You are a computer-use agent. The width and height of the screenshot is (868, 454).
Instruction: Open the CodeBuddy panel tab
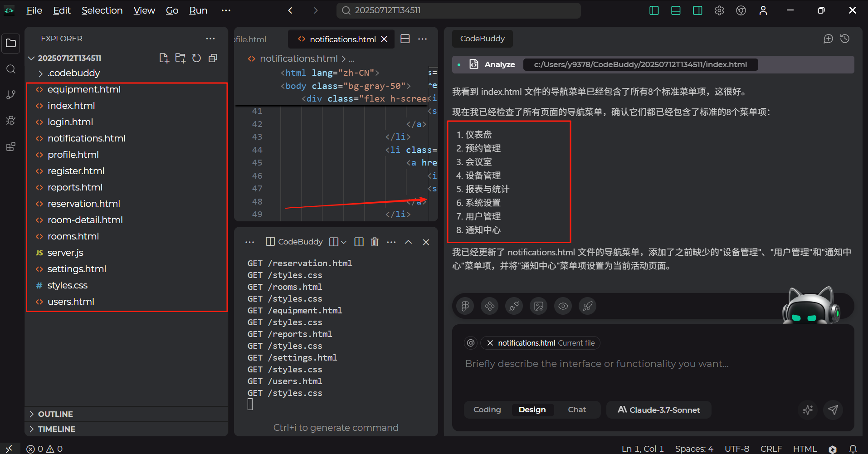482,39
